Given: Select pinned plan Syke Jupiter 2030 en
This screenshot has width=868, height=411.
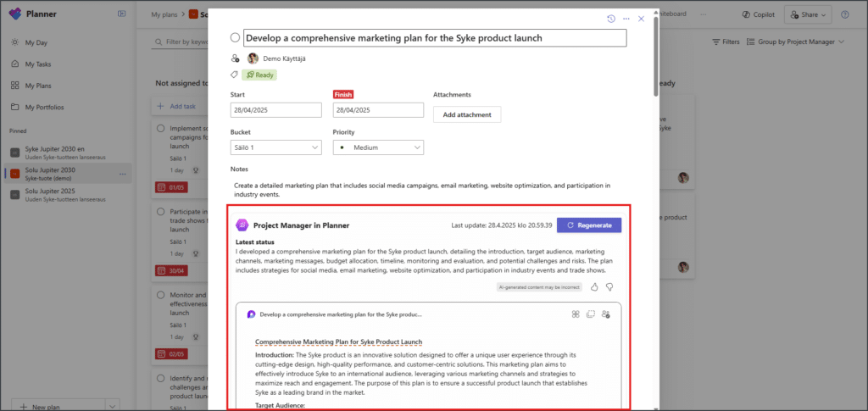Looking at the screenshot, I should click(x=68, y=153).
